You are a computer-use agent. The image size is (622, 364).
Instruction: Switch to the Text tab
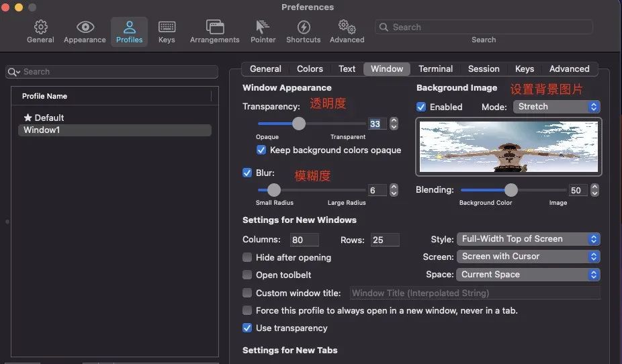pyautogui.click(x=347, y=69)
